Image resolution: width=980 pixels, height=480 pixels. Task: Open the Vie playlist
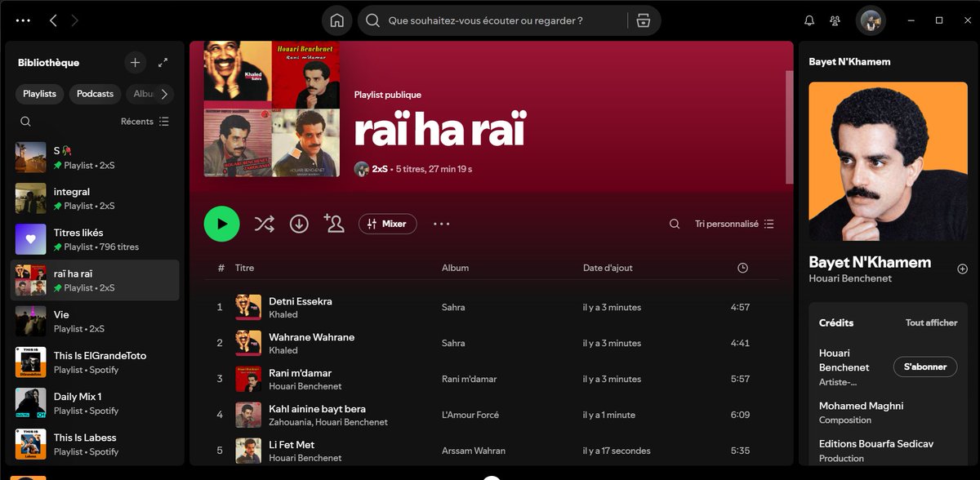pos(95,321)
